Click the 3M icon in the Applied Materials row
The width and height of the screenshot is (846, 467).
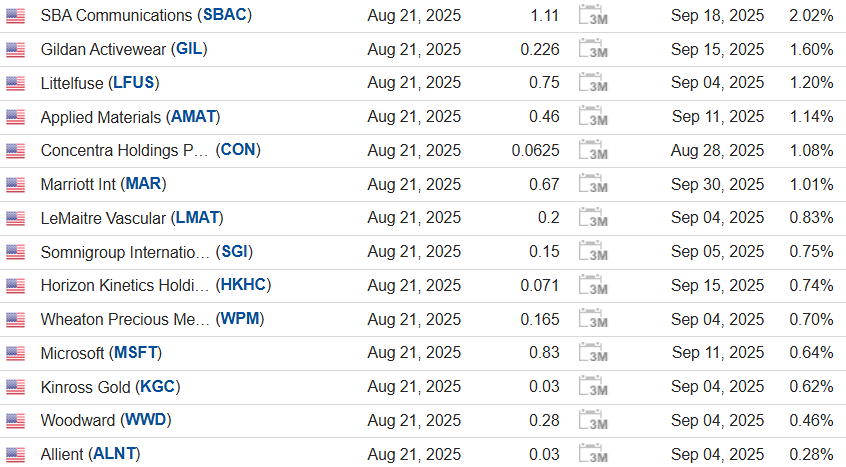(593, 117)
